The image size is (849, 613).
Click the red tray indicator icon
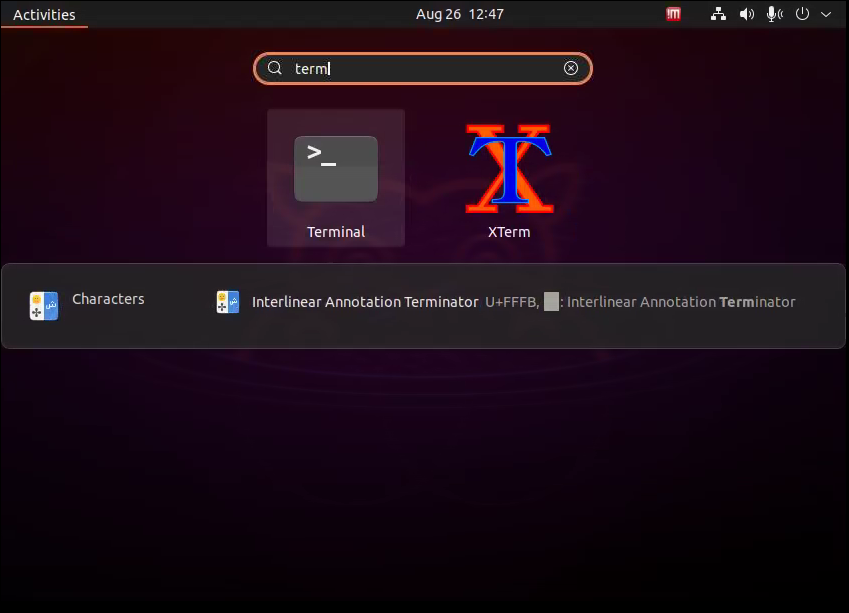click(x=673, y=14)
